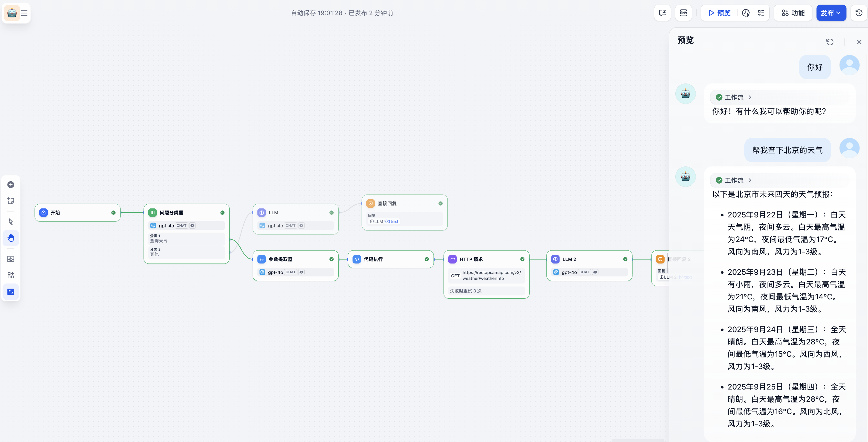Click the add node plus icon
The image size is (868, 442).
click(x=11, y=185)
